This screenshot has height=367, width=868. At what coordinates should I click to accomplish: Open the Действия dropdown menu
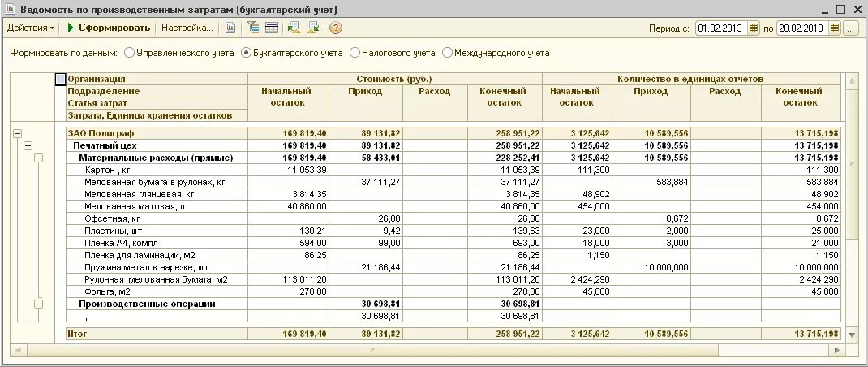(x=31, y=28)
